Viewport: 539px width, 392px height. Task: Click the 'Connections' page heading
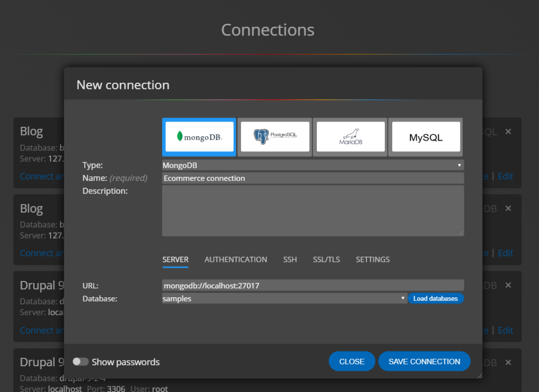click(x=268, y=30)
